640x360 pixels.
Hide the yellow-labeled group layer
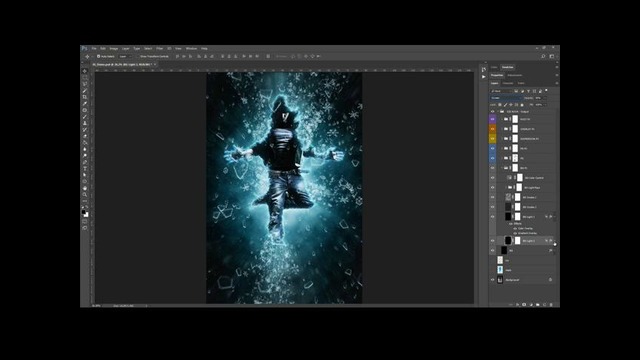click(x=493, y=139)
